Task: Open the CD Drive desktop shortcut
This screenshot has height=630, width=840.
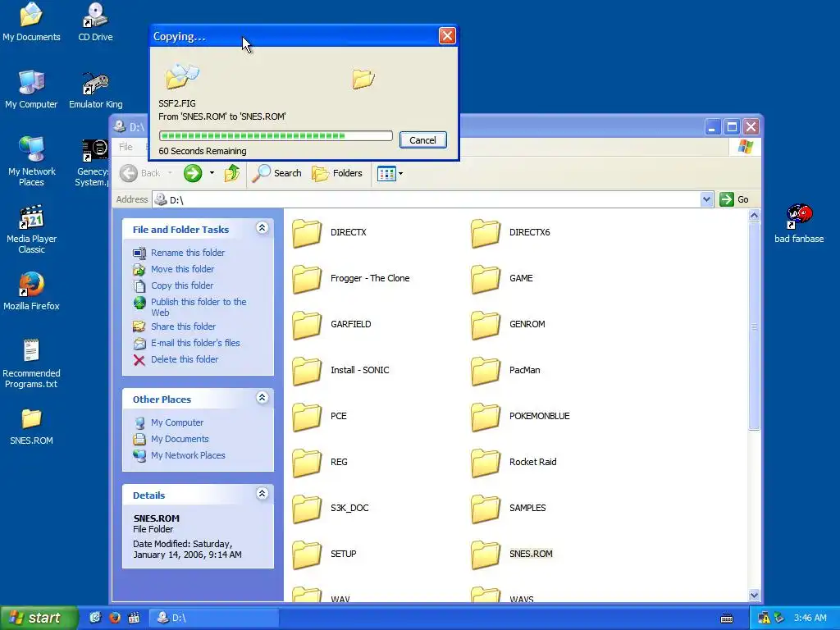Action: (x=95, y=22)
